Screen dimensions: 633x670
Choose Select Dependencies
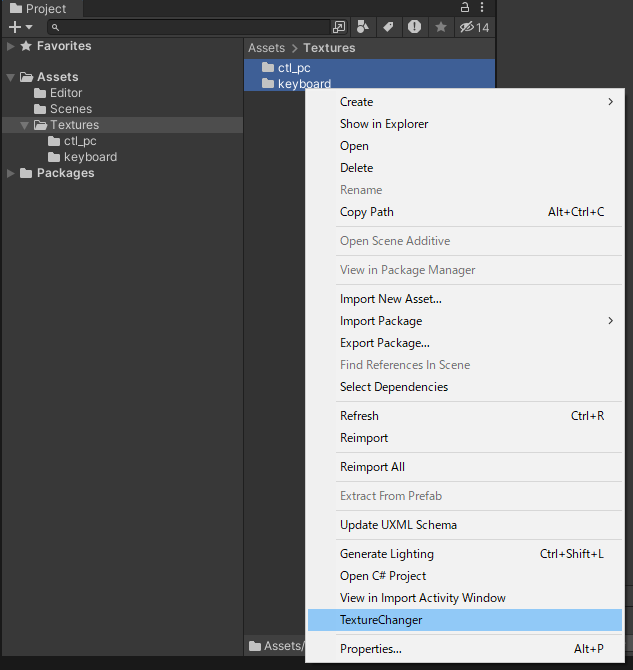[x=465, y=387]
